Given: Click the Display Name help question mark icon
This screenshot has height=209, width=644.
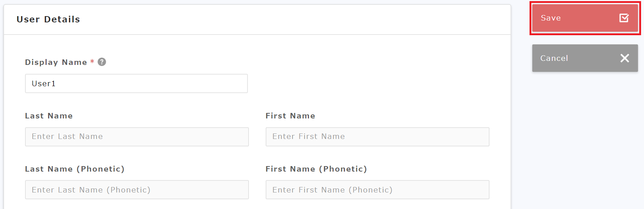Looking at the screenshot, I should [102, 62].
